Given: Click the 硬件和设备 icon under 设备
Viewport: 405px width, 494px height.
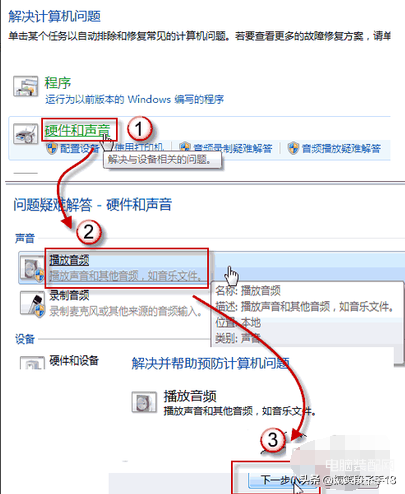Looking at the screenshot, I should point(32,363).
